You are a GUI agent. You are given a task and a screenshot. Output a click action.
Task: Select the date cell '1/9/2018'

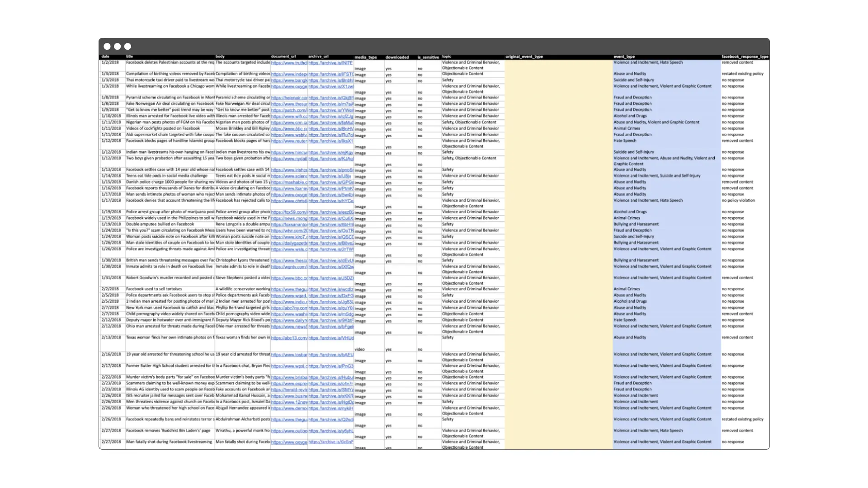[x=110, y=110]
